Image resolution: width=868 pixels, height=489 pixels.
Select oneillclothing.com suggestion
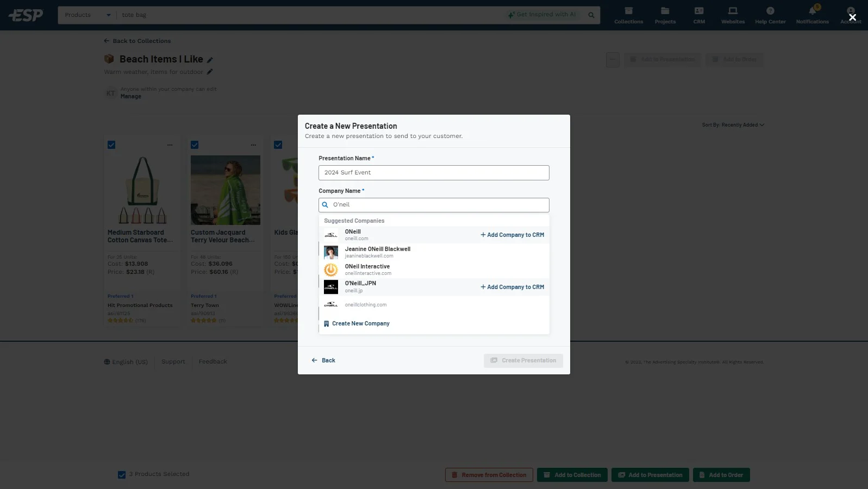tap(434, 305)
